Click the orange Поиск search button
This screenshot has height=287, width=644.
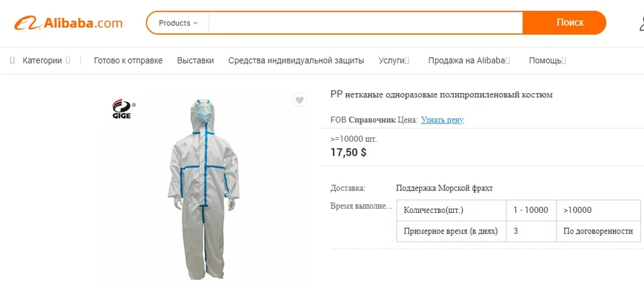click(x=570, y=22)
